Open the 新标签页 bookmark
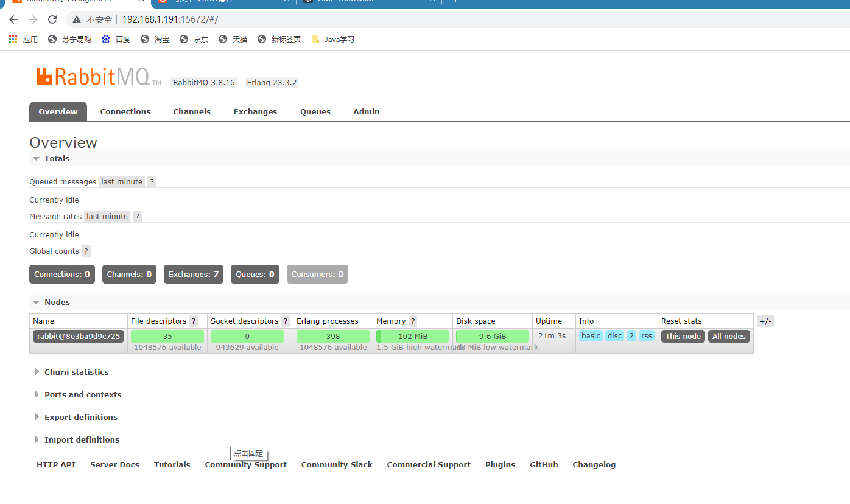 tap(279, 39)
